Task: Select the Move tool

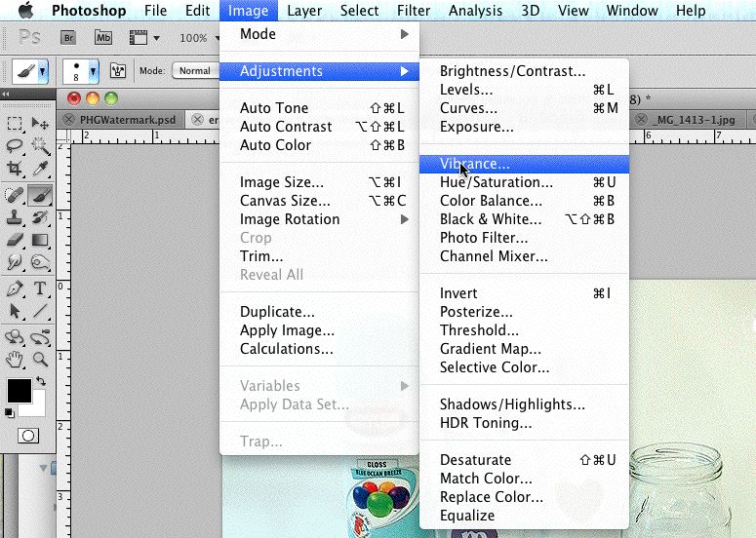Action: click(40, 124)
